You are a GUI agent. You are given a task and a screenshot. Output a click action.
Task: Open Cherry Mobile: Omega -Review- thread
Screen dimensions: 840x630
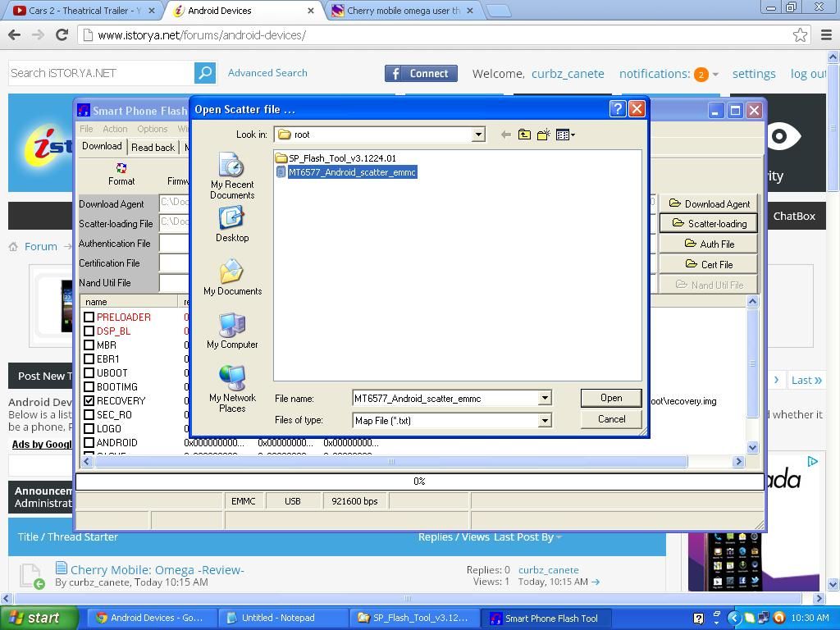coord(157,570)
